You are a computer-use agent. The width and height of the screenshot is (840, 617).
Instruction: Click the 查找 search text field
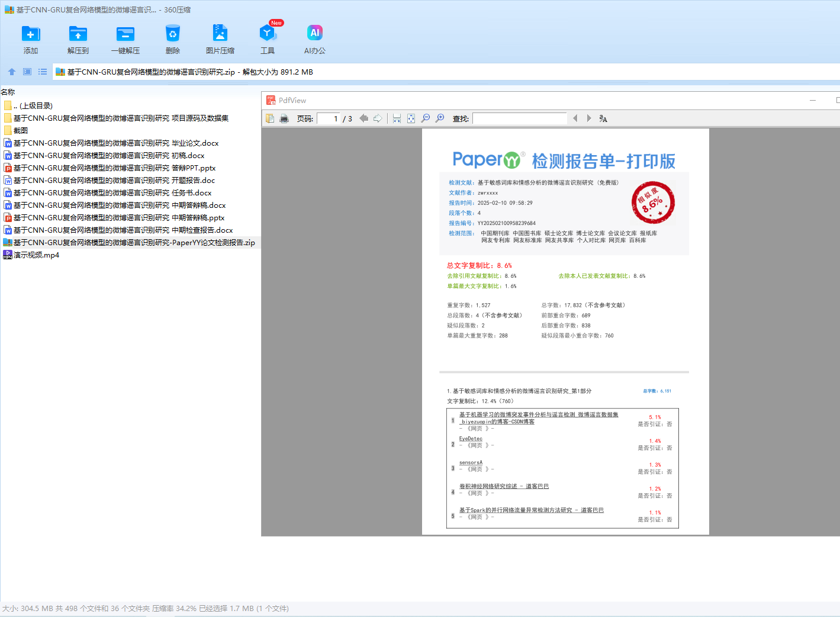point(520,118)
